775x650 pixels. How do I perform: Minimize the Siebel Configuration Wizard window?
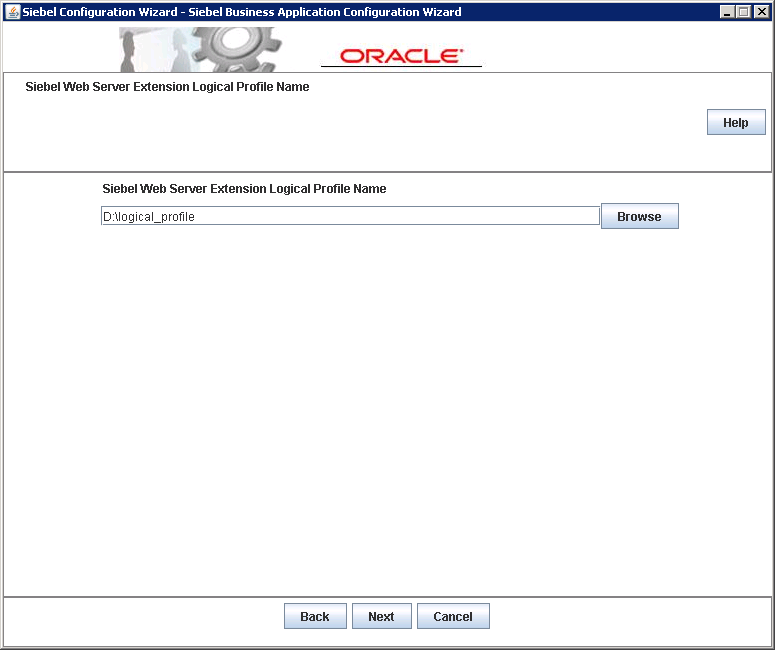point(727,12)
